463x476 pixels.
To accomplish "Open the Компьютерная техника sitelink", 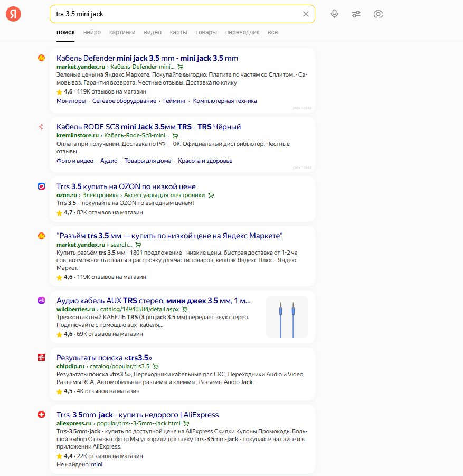I will pos(225,101).
